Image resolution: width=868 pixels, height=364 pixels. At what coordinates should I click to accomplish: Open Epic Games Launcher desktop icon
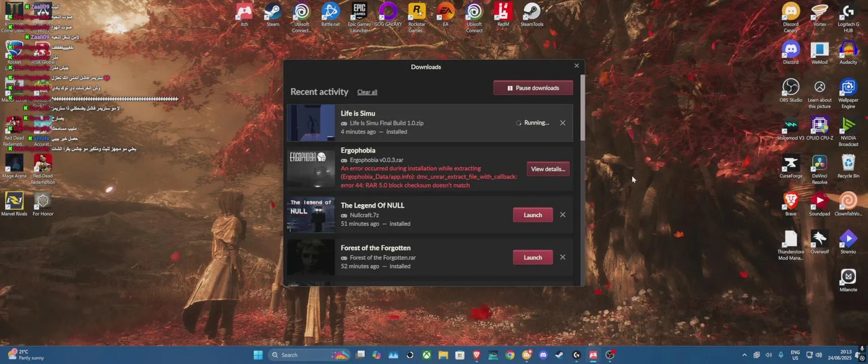[x=359, y=17]
